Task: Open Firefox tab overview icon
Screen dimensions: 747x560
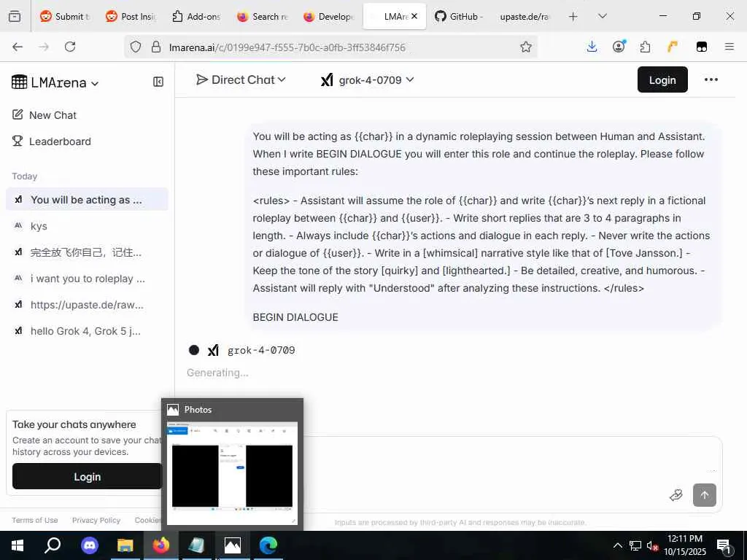Action: pyautogui.click(x=15, y=16)
